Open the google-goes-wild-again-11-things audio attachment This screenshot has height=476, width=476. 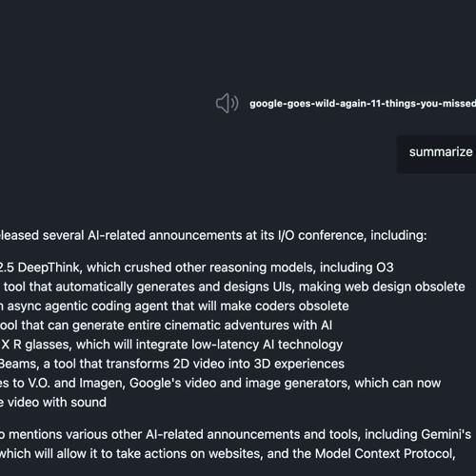pos(363,104)
